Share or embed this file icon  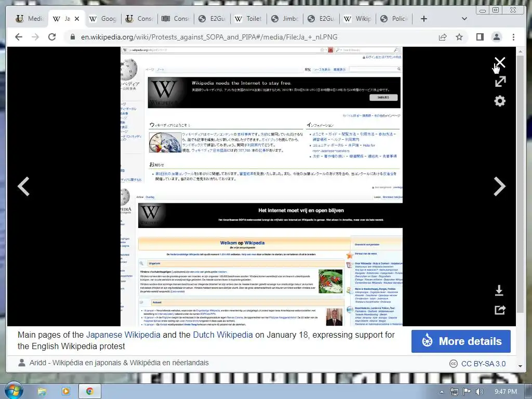coord(500,310)
